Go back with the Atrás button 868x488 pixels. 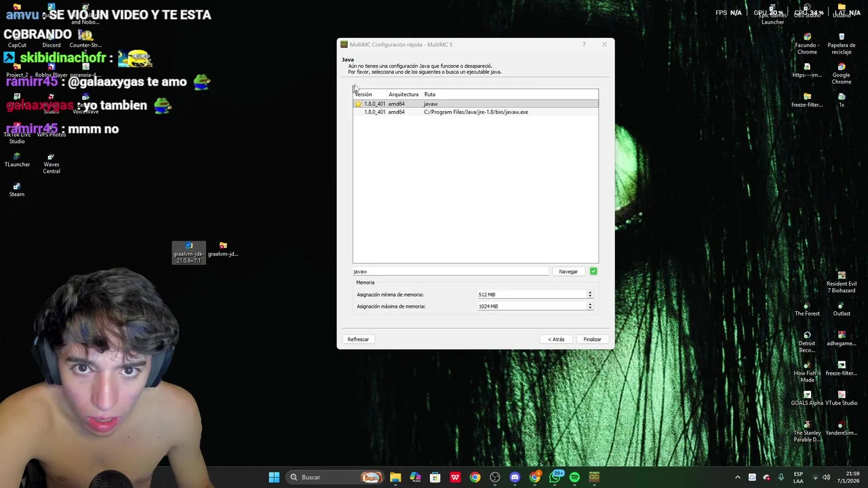pyautogui.click(x=556, y=339)
